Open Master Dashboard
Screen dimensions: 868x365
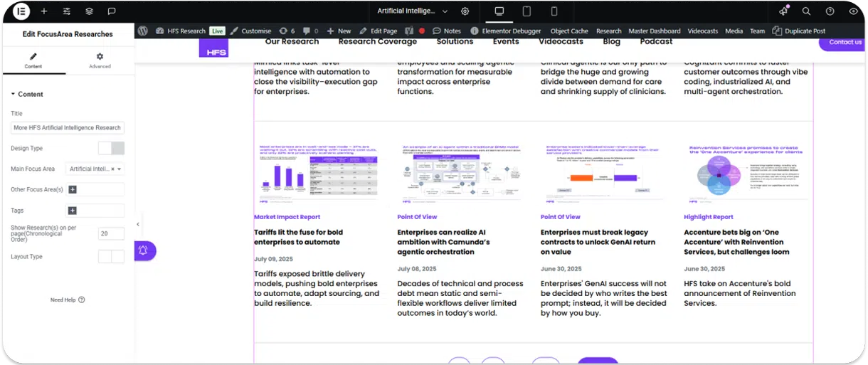coord(655,31)
